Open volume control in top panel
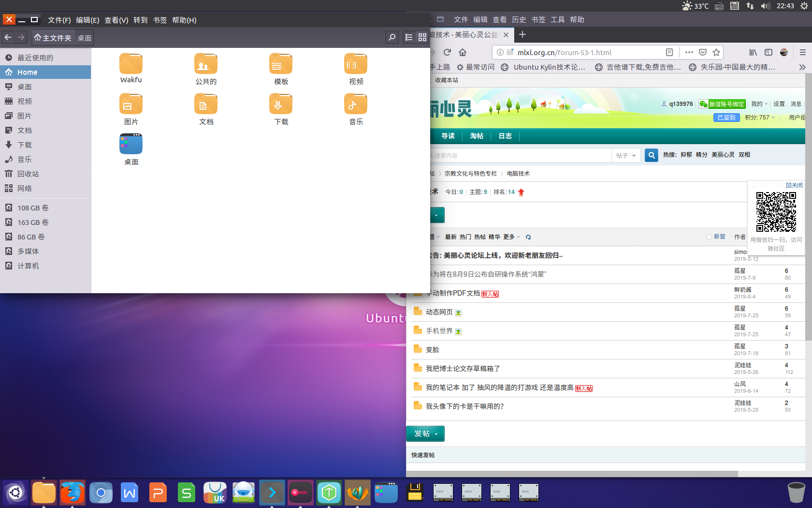This screenshot has width=812, height=508. click(765, 6)
